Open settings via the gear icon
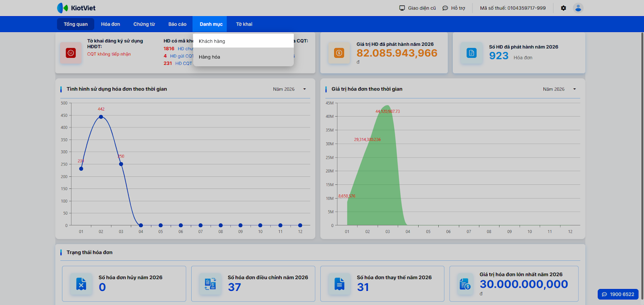This screenshot has height=305, width=644. pos(563,8)
